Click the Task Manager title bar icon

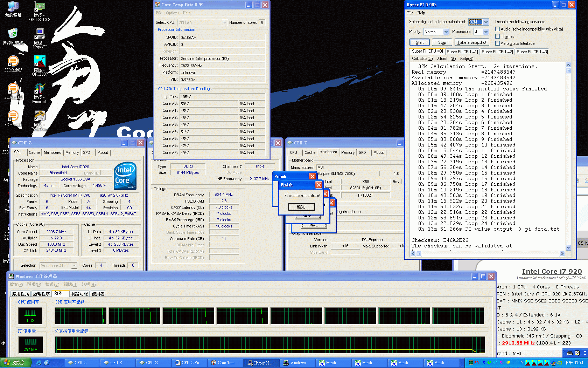pyautogui.click(x=11, y=276)
